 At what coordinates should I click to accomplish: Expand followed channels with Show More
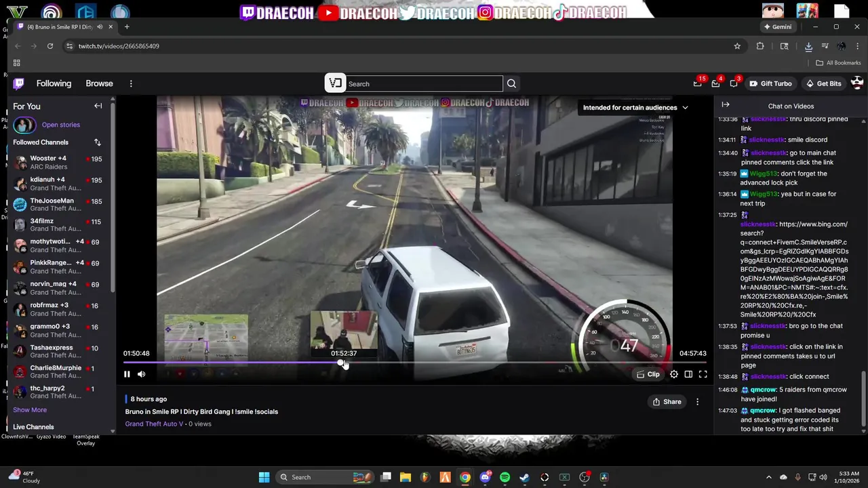tap(30, 410)
